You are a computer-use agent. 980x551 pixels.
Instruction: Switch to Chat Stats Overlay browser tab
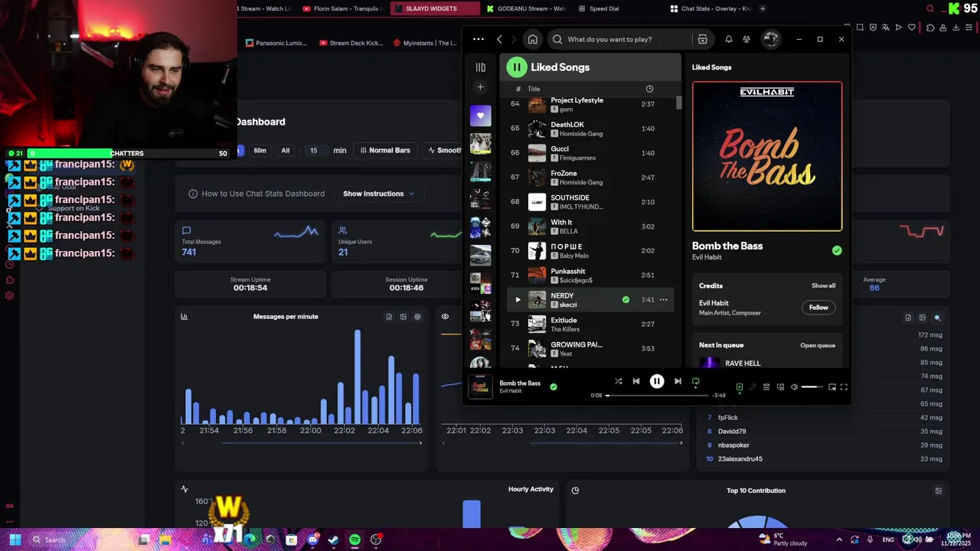[710, 8]
